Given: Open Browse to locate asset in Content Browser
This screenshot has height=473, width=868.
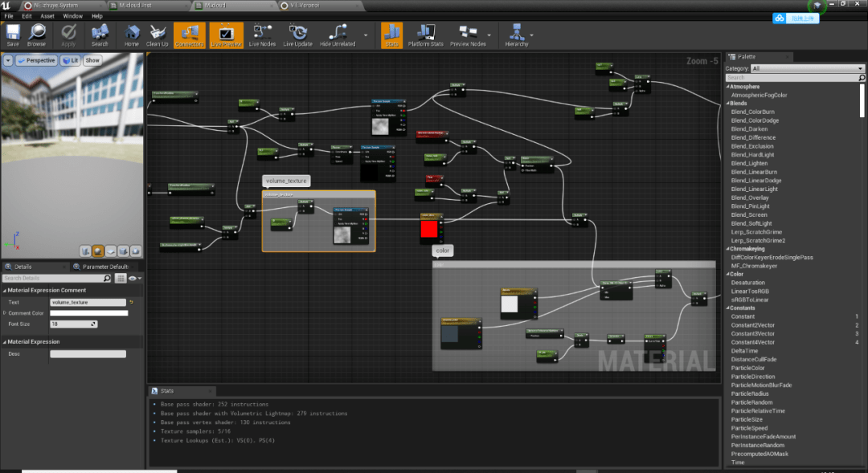Looking at the screenshot, I should pyautogui.click(x=36, y=35).
